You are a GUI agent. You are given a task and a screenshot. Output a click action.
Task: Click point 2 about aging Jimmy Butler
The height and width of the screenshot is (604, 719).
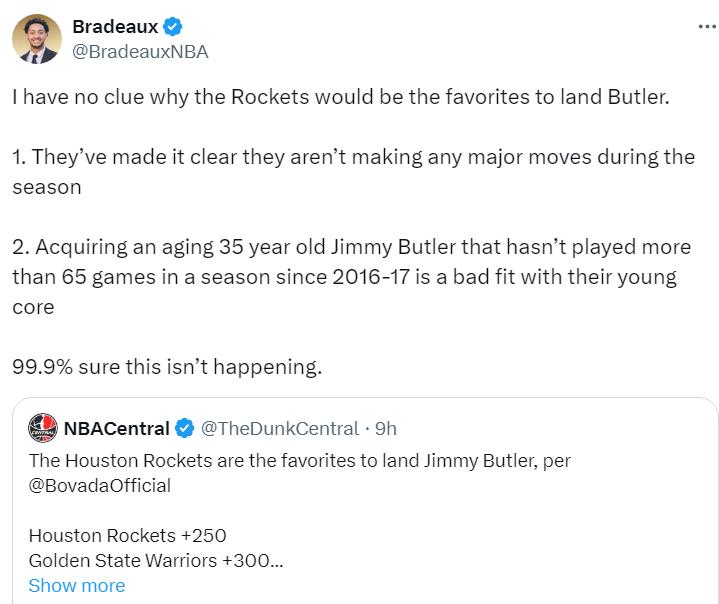pyautogui.click(x=352, y=276)
